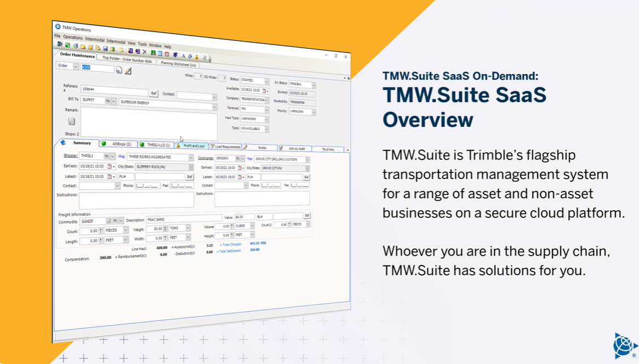Switch to Trip Folder - Order Number 4266 tab
This screenshot has width=639, height=364.
pos(127,60)
